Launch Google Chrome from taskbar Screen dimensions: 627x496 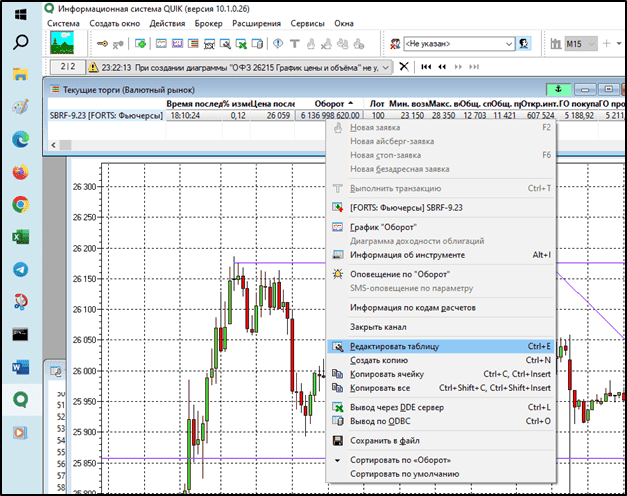coord(20,204)
